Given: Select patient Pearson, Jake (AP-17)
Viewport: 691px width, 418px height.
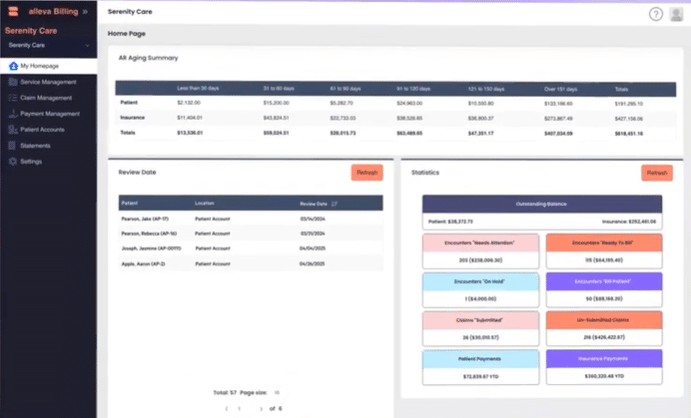Looking at the screenshot, I should pos(145,218).
